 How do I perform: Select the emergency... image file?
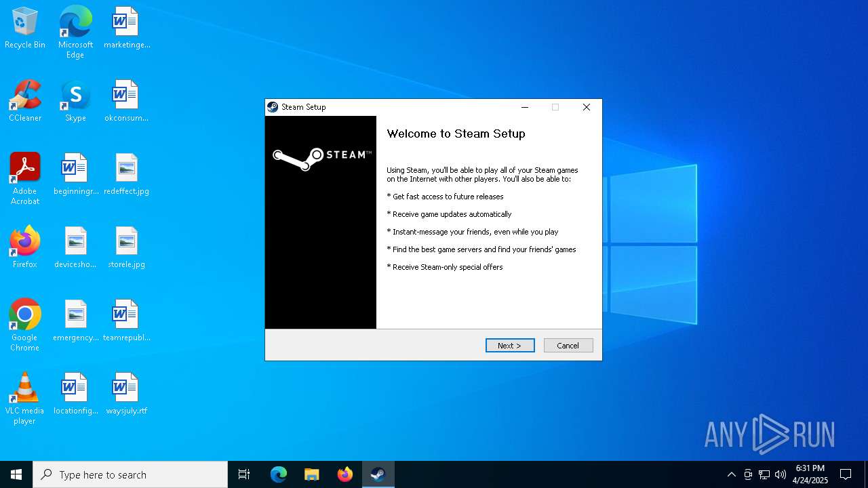(x=75, y=321)
